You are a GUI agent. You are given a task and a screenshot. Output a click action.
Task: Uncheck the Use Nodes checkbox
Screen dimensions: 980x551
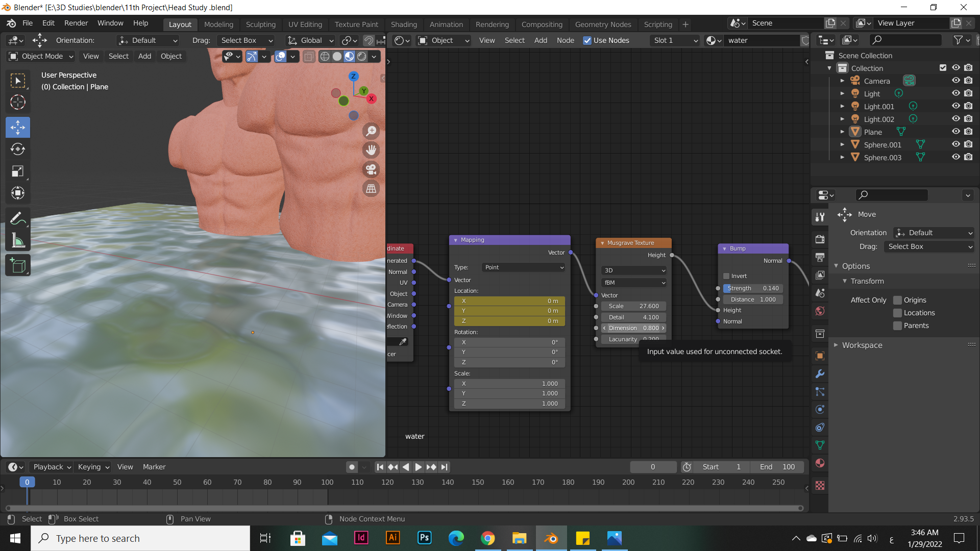tap(587, 40)
